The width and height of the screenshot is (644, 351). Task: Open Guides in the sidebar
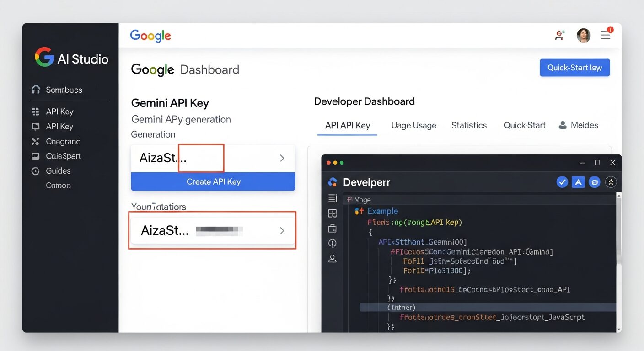coord(51,171)
